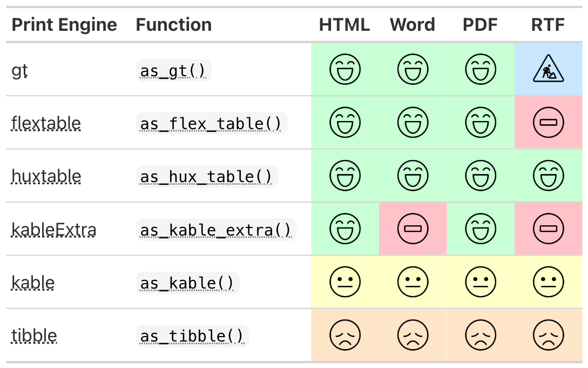
Task: Click the as_gt() function code
Action: [x=173, y=71]
